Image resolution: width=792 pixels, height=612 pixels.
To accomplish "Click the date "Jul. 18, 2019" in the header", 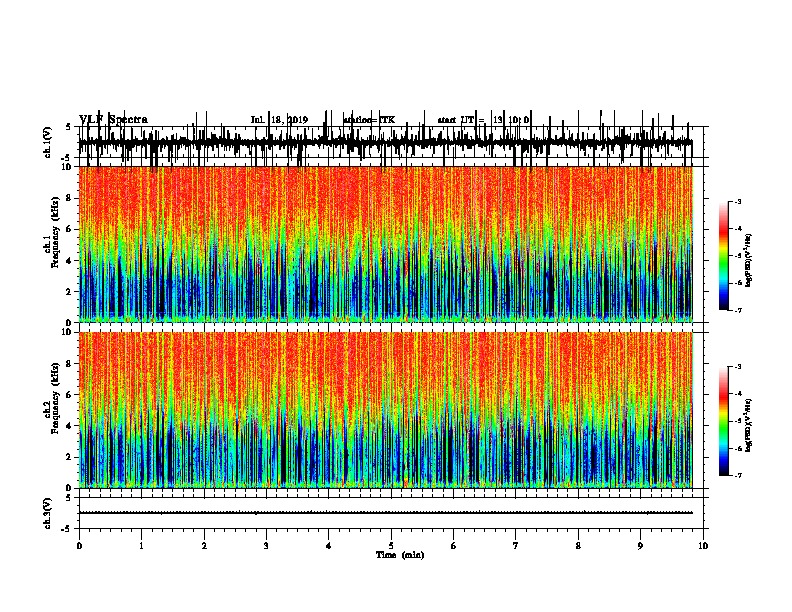I will click(x=279, y=120).
